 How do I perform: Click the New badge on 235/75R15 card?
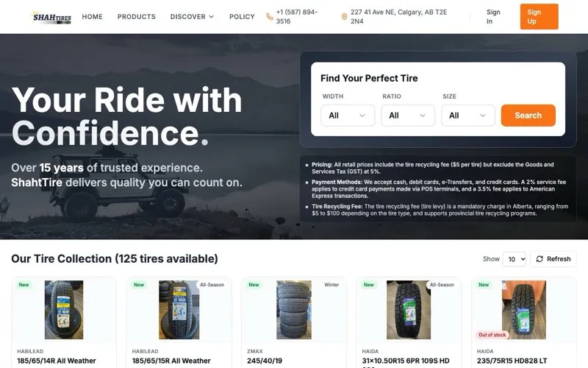pos(484,285)
